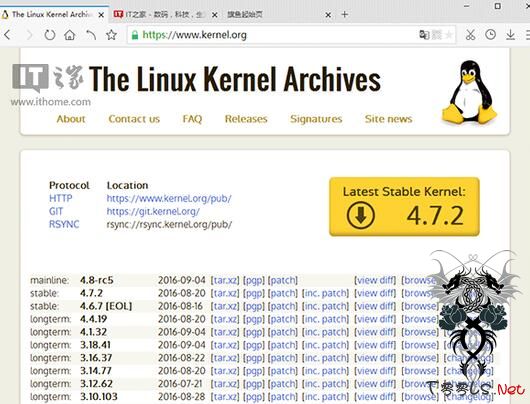Download tar.xz for longterm 3.18.41
This screenshot has width=530, height=404.
[225, 345]
